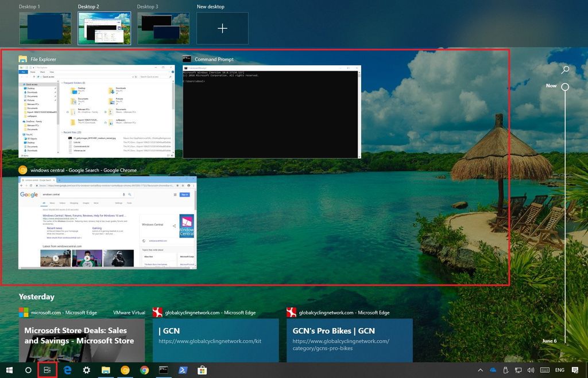Open the Settings gear on the taskbar
Image resolution: width=588 pixels, height=378 pixels.
(x=86, y=370)
